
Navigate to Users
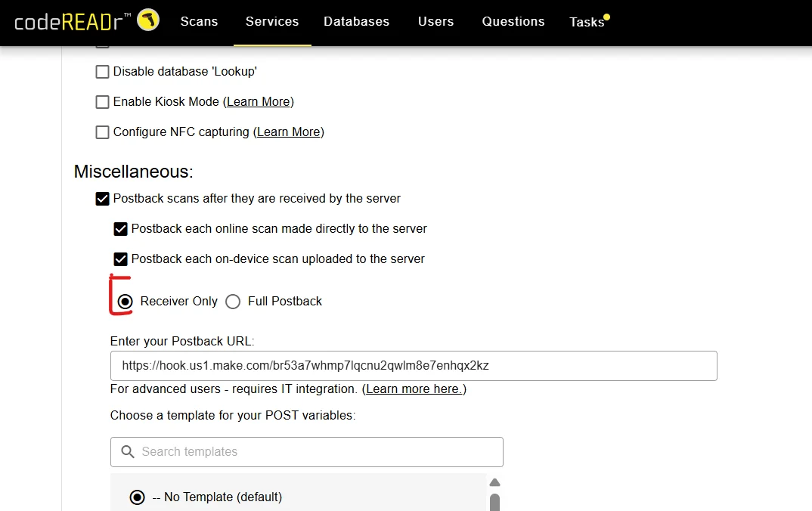point(436,22)
